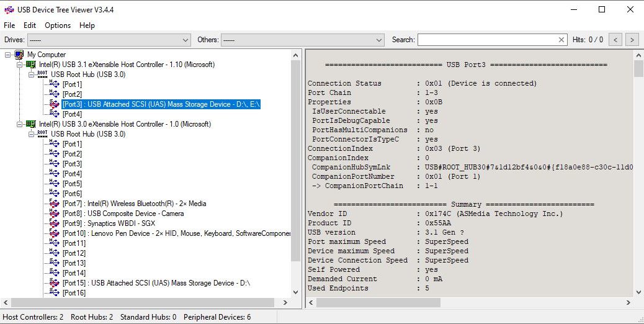Image resolution: width=644 pixels, height=324 pixels.
Task: Click the USB icon beside Port9 Synaptics WBDI
Action: tap(54, 223)
